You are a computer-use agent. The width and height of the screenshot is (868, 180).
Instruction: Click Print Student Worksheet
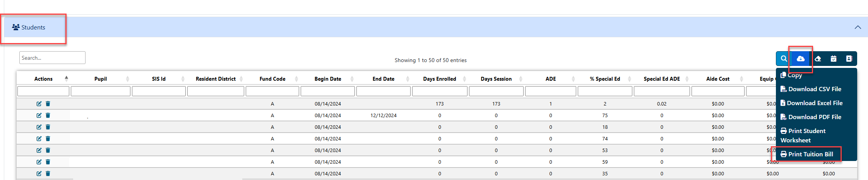(803, 136)
